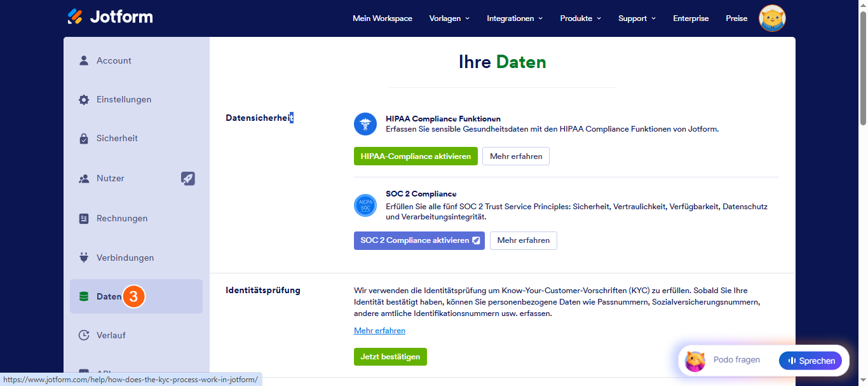This screenshot has width=868, height=386.
Task: Click Mehr erfahren next to SOC 2 button
Action: 524,240
